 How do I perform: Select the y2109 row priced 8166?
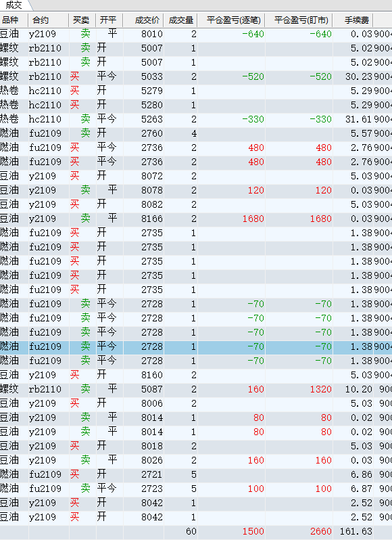click(196, 219)
